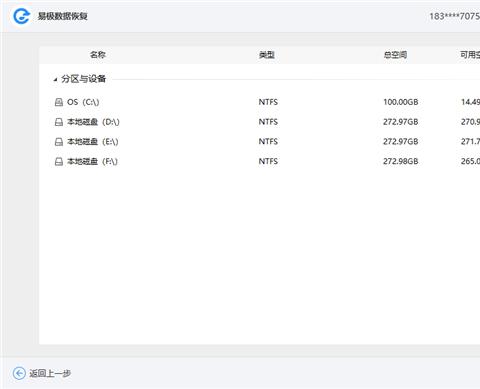Click free space value in the C: row
The width and height of the screenshot is (480, 389).
[470, 102]
